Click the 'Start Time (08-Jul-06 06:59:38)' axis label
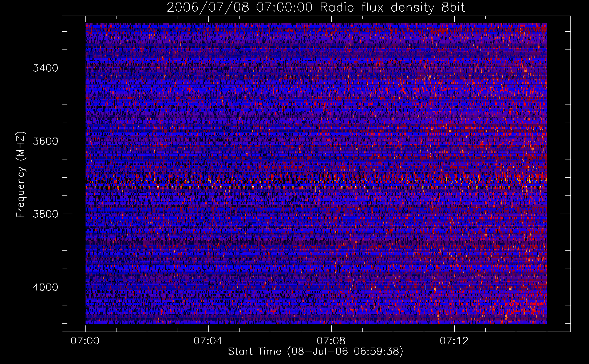The height and width of the screenshot is (364, 589). point(316,352)
